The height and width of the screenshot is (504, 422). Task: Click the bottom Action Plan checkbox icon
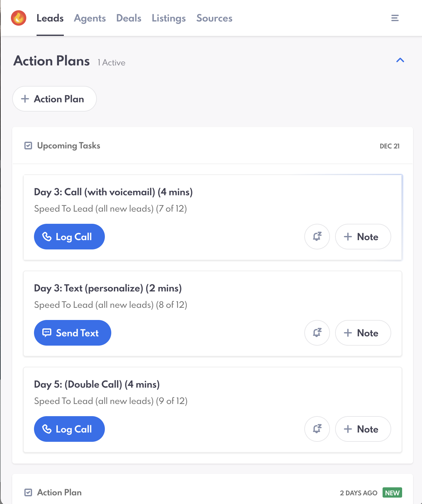pyautogui.click(x=28, y=492)
